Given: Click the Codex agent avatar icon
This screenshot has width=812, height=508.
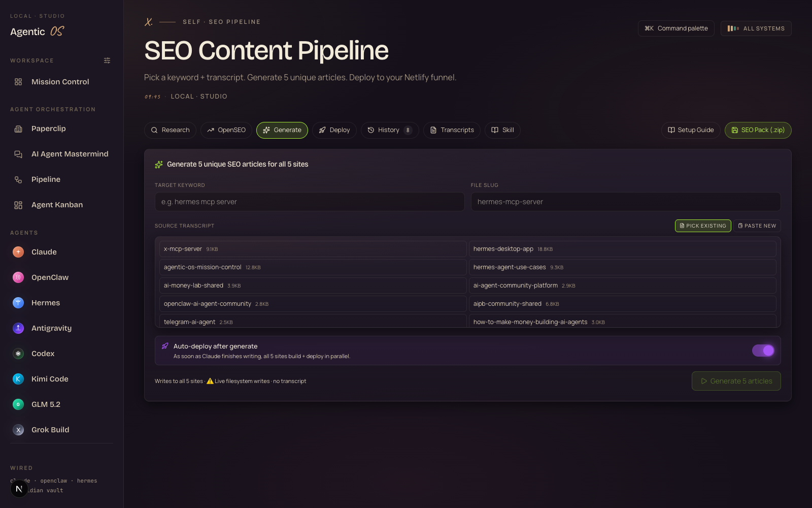Looking at the screenshot, I should point(18,354).
